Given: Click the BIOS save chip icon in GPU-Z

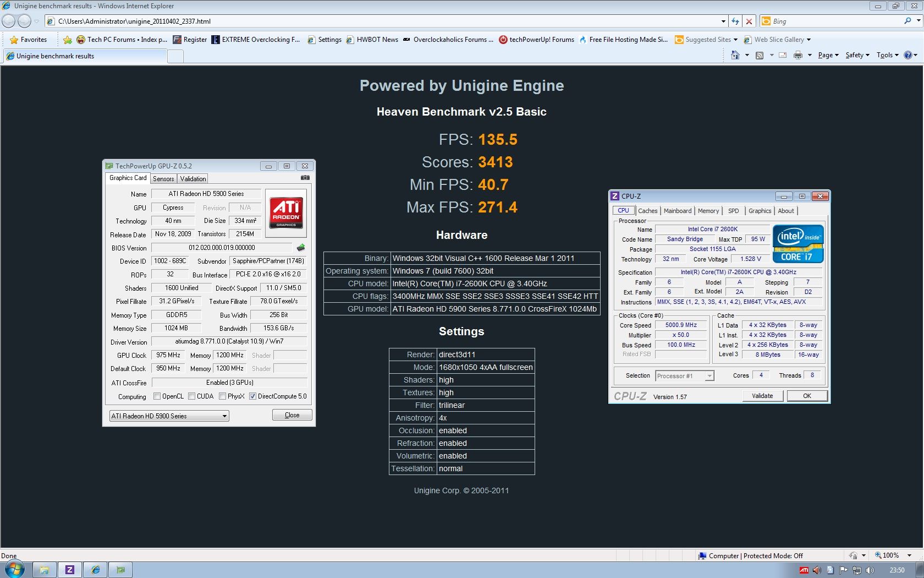Looking at the screenshot, I should (x=301, y=248).
